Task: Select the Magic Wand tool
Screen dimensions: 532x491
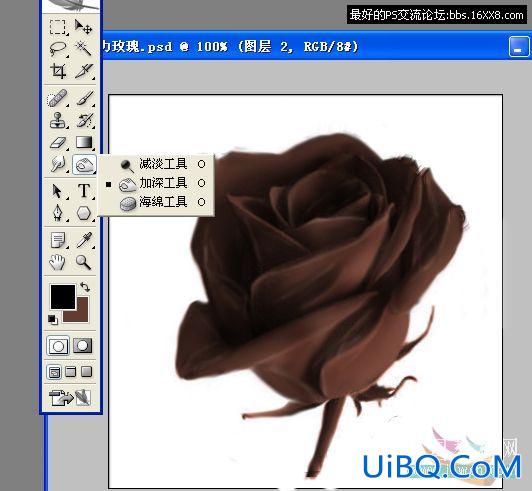Action: tap(83, 49)
